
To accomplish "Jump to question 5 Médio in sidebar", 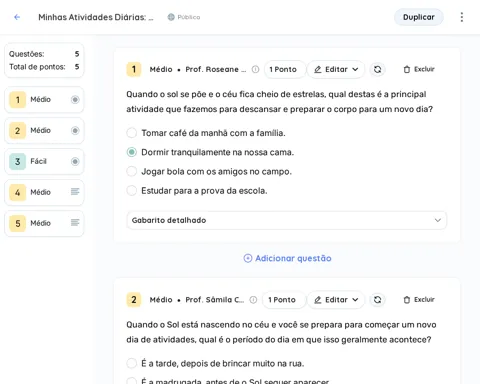I will pos(44,223).
